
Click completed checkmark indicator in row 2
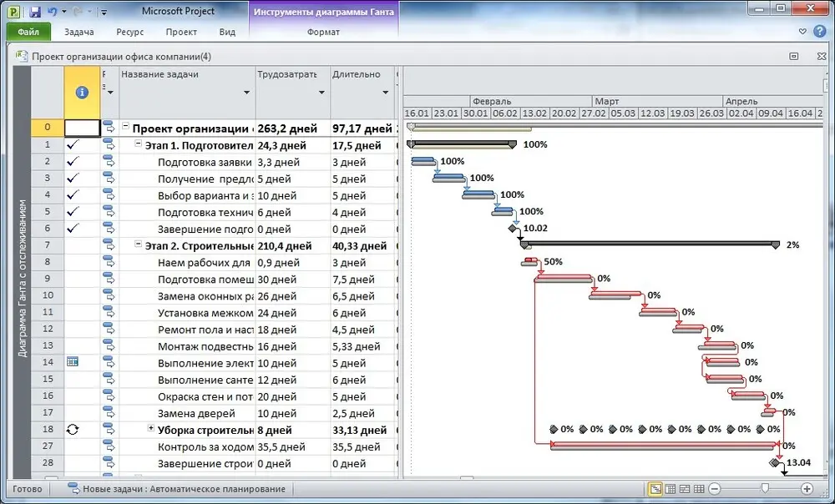coord(73,161)
